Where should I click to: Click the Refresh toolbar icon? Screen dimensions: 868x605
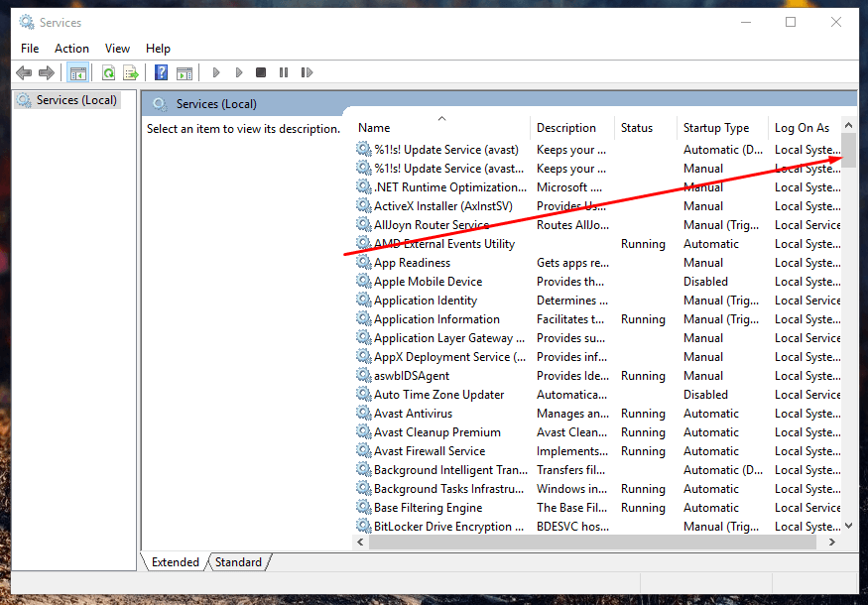(x=108, y=72)
